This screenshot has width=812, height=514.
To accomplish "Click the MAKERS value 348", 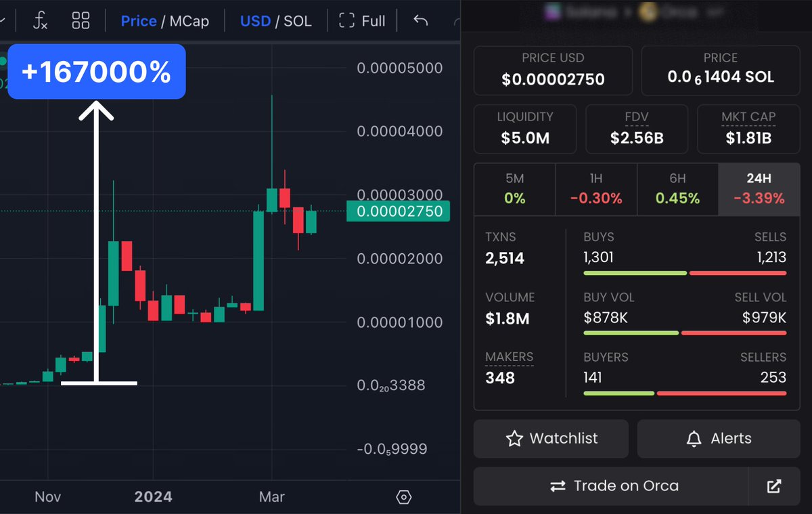I will (x=500, y=378).
